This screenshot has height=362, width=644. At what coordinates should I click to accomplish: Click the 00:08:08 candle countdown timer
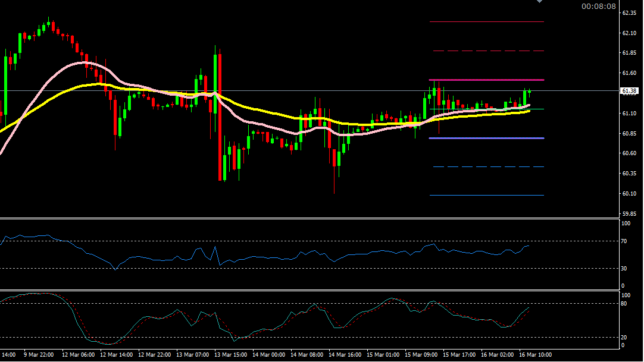click(598, 6)
